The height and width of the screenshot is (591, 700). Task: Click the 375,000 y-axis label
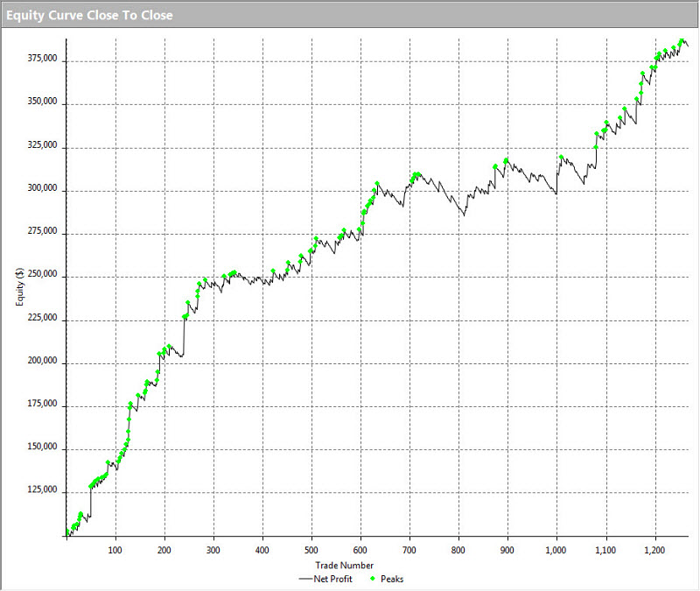(42, 58)
